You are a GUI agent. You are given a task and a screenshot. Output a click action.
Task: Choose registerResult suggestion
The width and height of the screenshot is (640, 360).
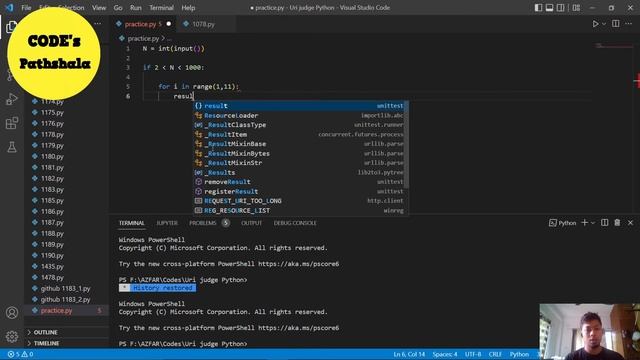click(299, 191)
